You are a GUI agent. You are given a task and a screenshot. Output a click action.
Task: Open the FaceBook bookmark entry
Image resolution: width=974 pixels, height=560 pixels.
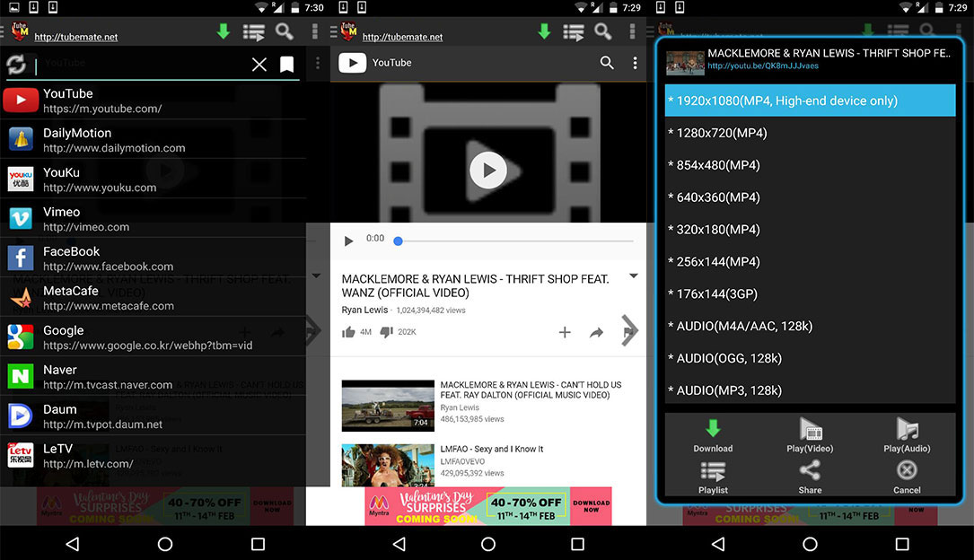[x=153, y=258]
